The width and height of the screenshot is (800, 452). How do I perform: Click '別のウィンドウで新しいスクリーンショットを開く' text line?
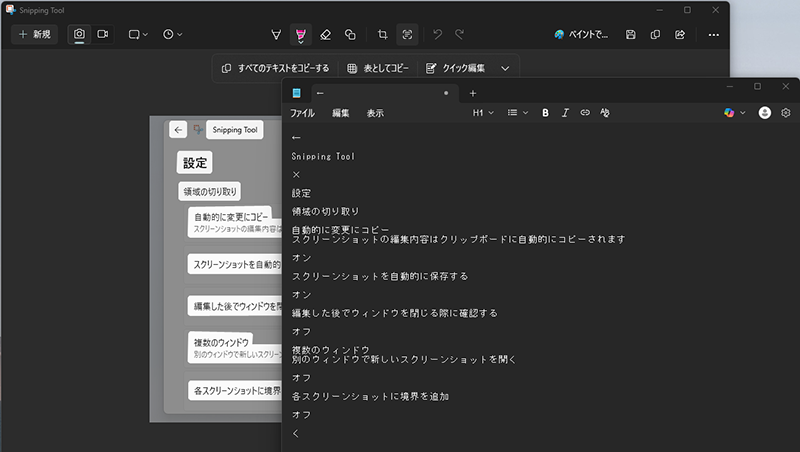tap(404, 359)
